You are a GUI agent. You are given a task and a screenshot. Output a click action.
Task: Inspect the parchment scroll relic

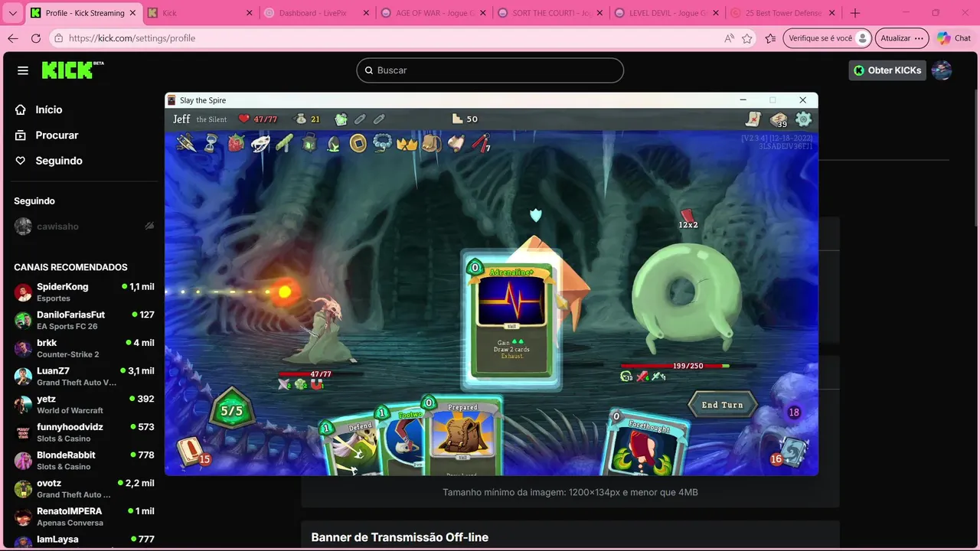[456, 143]
